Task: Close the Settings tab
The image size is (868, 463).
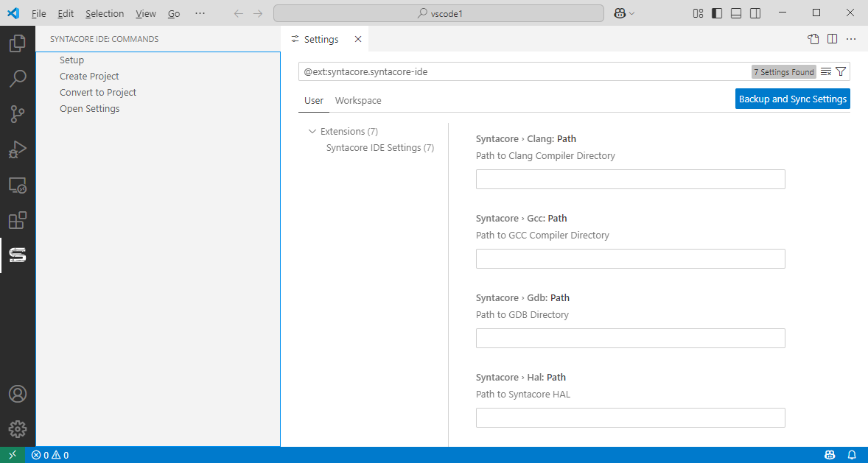Action: coord(357,39)
